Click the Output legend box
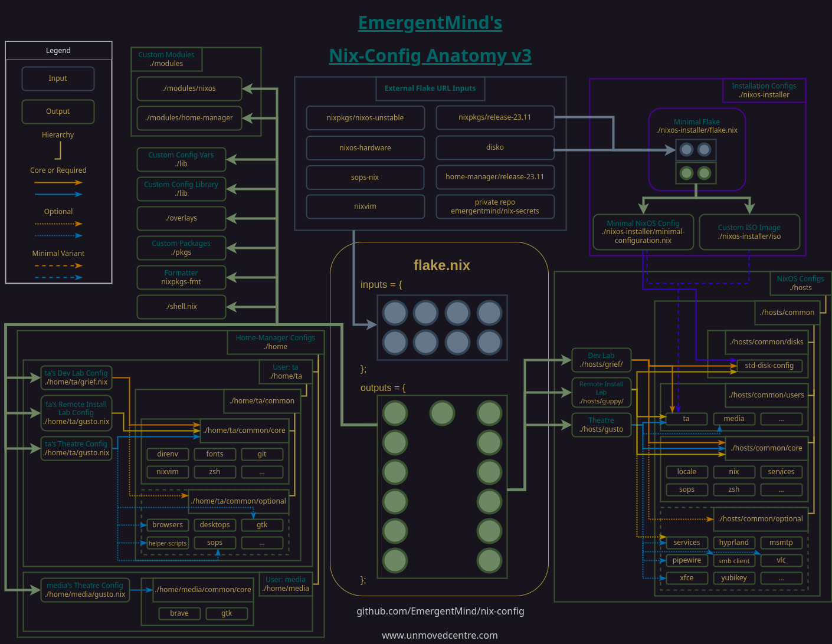This screenshot has width=832, height=644. point(58,111)
